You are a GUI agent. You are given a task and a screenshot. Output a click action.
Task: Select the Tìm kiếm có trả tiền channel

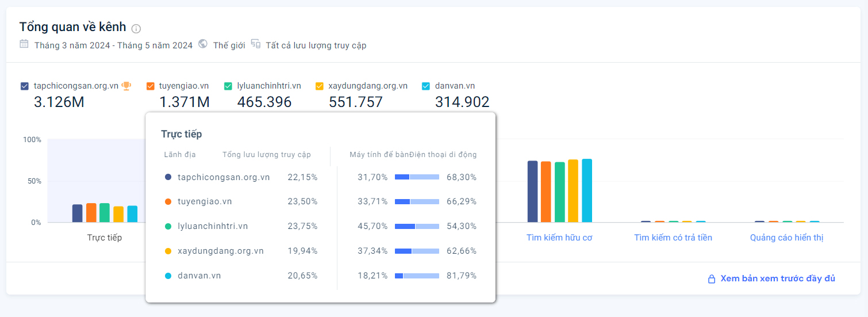[x=673, y=238]
